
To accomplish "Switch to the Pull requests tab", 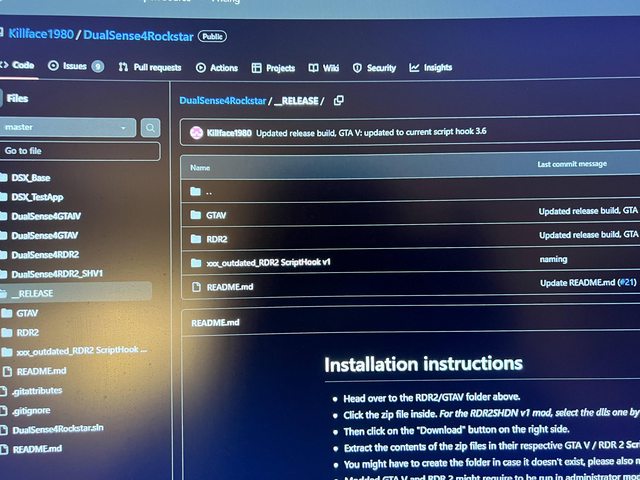I will coord(150,67).
